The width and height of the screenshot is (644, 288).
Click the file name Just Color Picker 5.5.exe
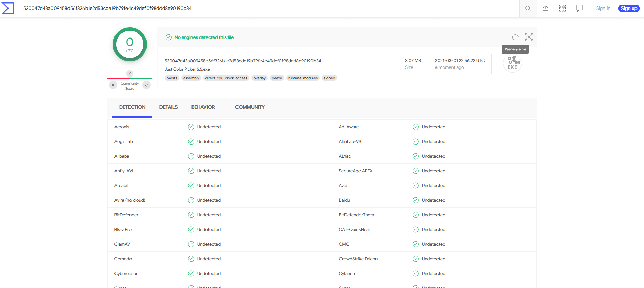click(187, 69)
